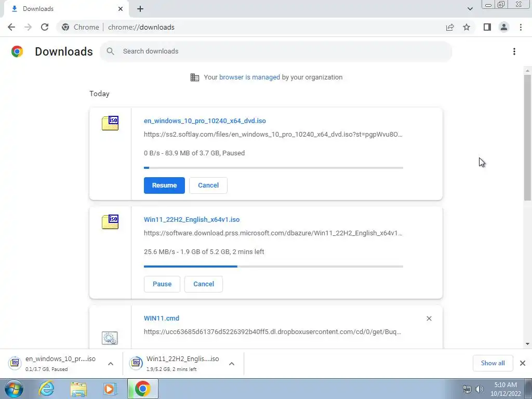This screenshot has height=399, width=532.
Task: Open the browser is managed link
Action: tap(249, 77)
